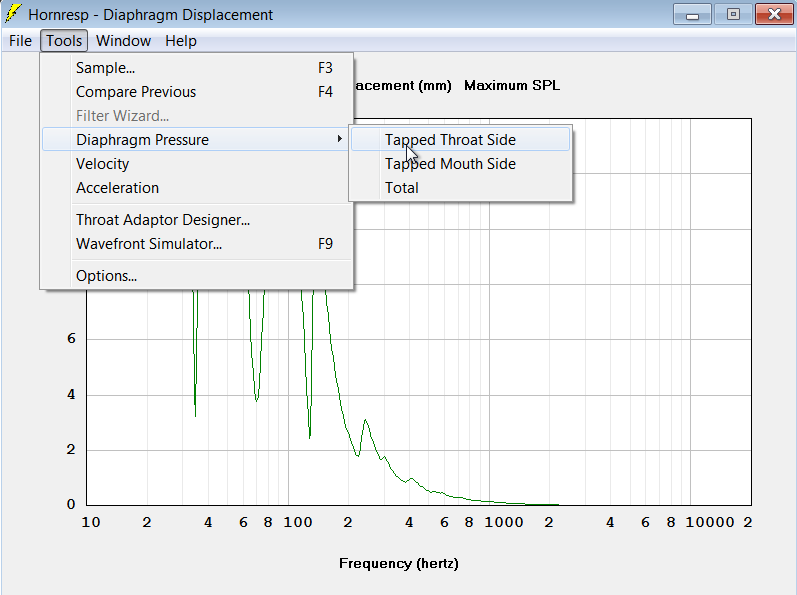797x595 pixels.
Task: Click the Maximum SPL label
Action: click(x=512, y=85)
